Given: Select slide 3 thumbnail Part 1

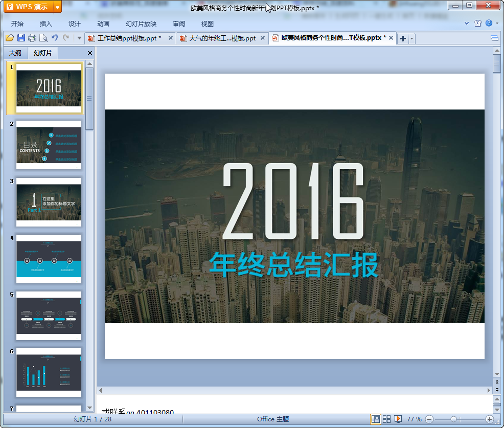Looking at the screenshot, I should click(49, 202).
